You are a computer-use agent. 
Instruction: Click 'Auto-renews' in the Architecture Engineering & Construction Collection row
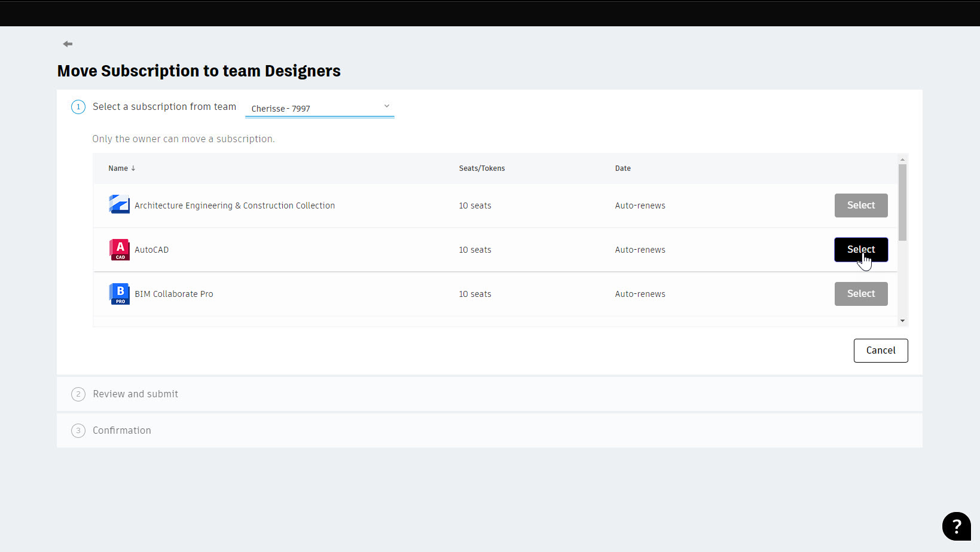click(640, 206)
